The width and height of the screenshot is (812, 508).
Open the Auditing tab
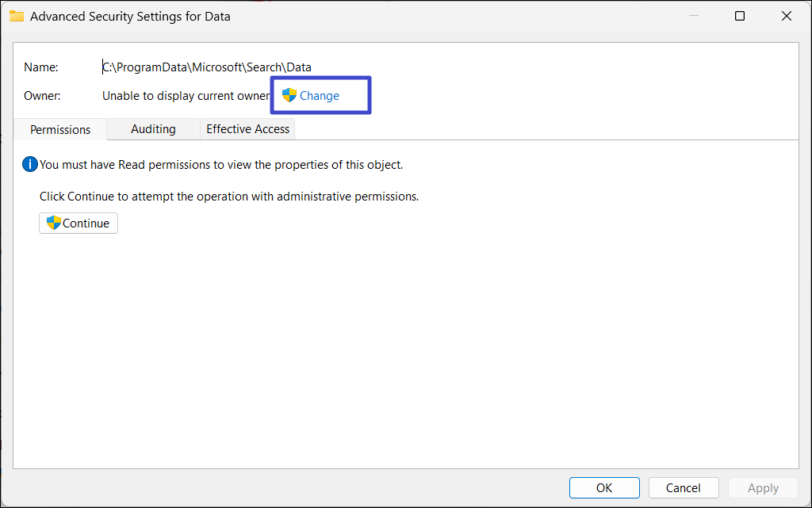coord(153,128)
